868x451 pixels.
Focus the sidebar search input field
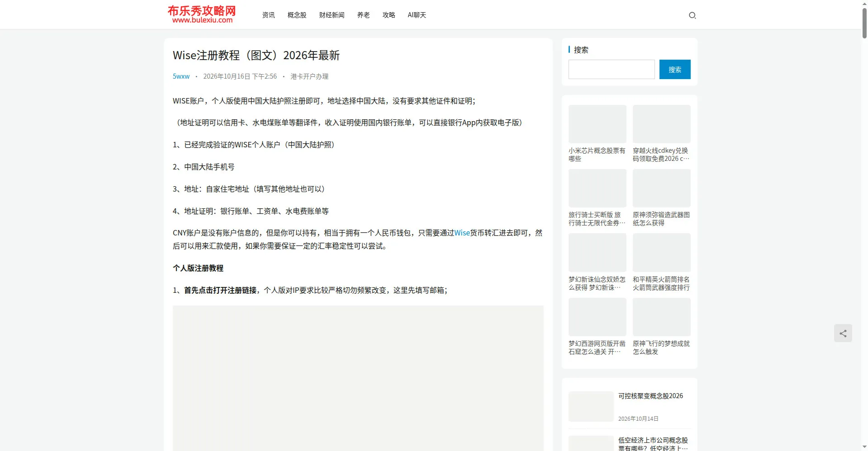(x=611, y=70)
